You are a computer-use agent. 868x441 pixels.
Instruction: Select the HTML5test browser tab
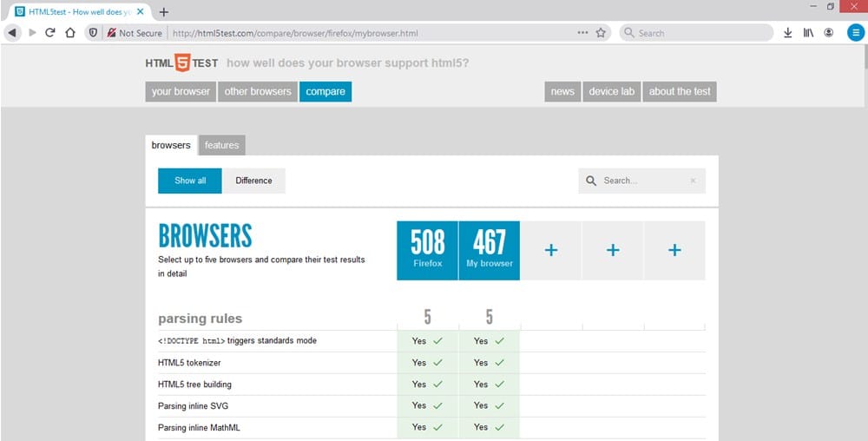click(x=80, y=11)
